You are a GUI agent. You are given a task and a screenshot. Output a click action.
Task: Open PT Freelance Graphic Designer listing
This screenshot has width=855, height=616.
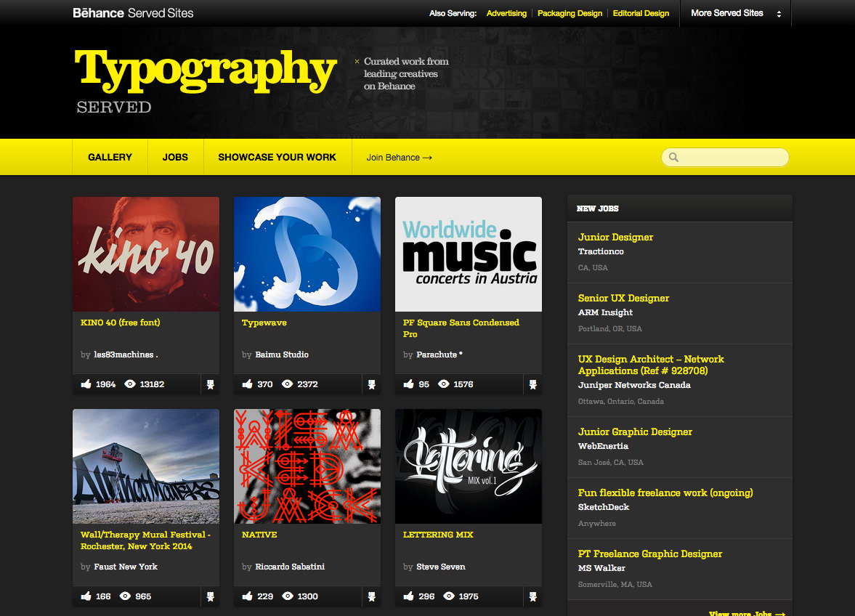650,554
